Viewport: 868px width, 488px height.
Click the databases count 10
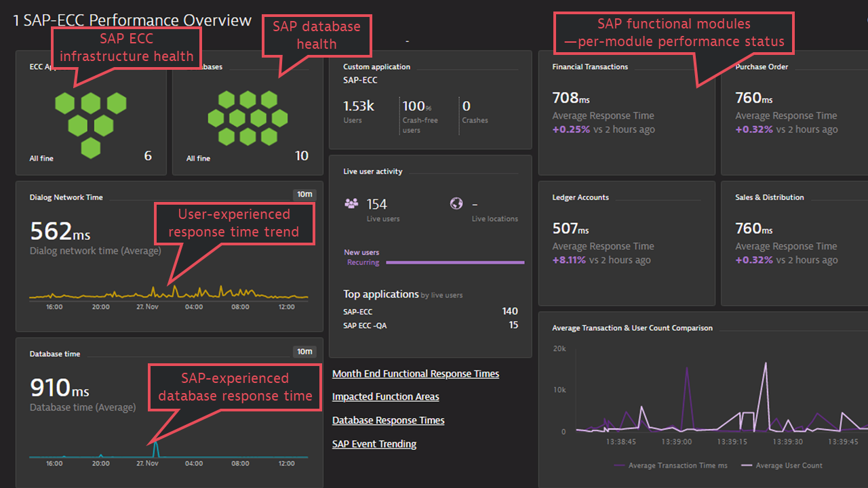(302, 156)
